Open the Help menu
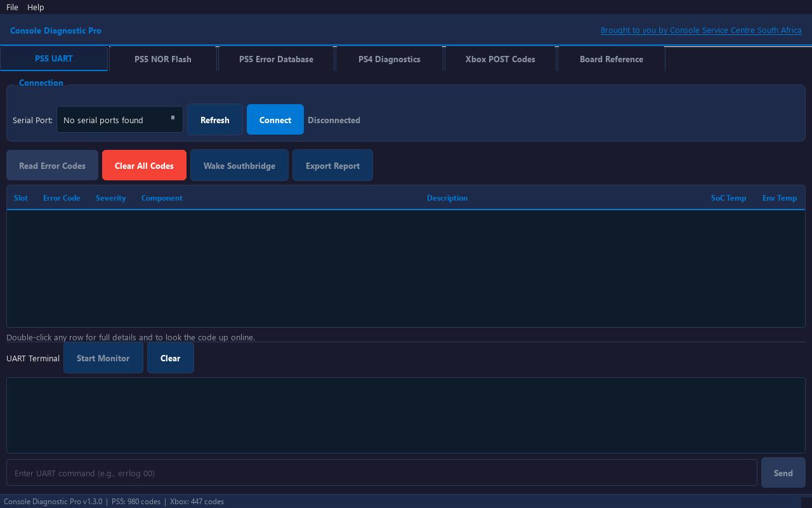Screen dimensions: 812x508 click(x=36, y=7)
